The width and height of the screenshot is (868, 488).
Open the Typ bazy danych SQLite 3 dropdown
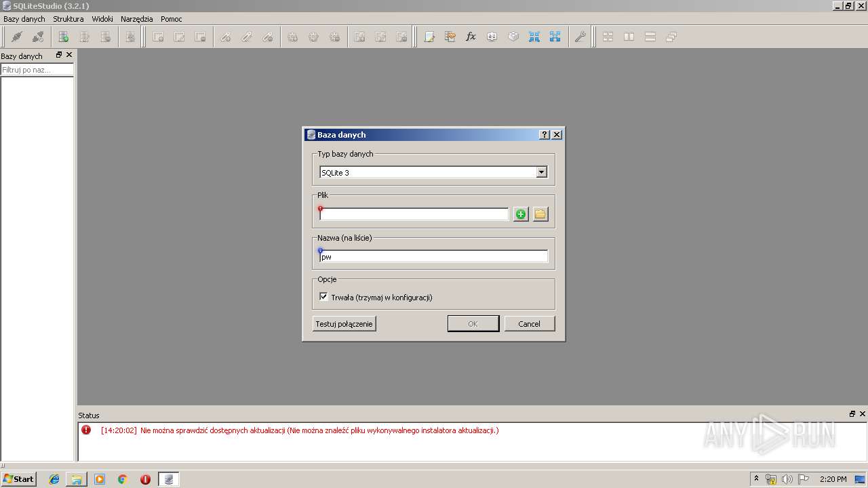[433, 172]
